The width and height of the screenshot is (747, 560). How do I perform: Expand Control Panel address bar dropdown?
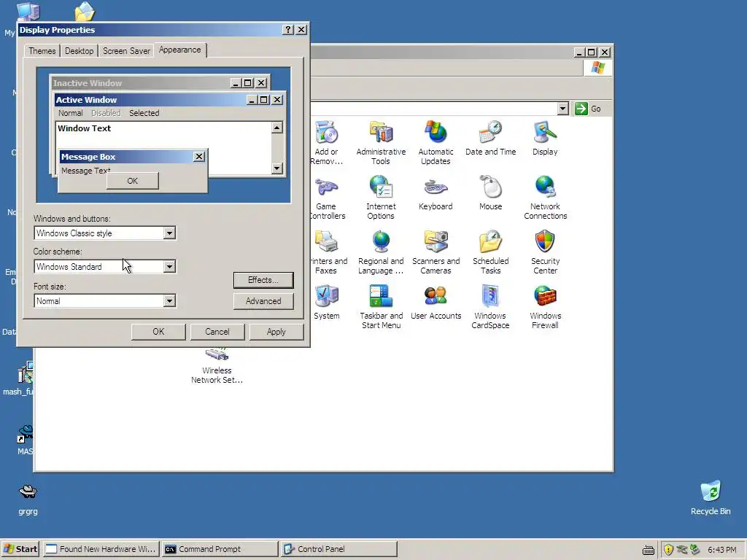[x=562, y=109]
